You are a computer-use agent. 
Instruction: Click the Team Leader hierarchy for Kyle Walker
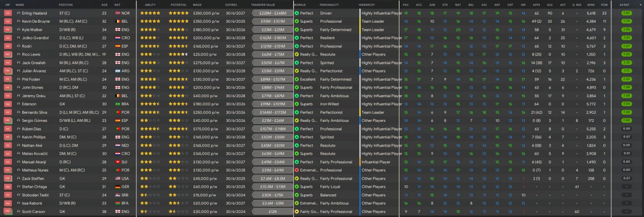[373, 29]
